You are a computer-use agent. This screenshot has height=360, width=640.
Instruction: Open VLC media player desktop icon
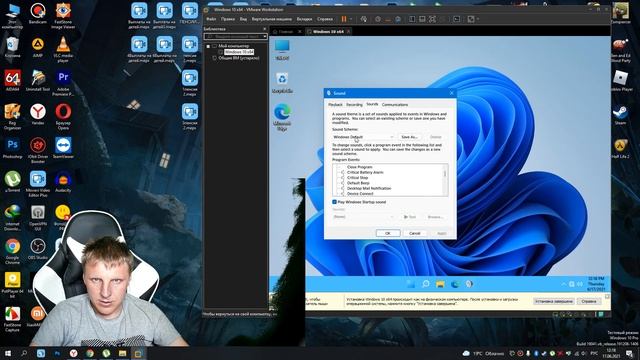click(63, 49)
